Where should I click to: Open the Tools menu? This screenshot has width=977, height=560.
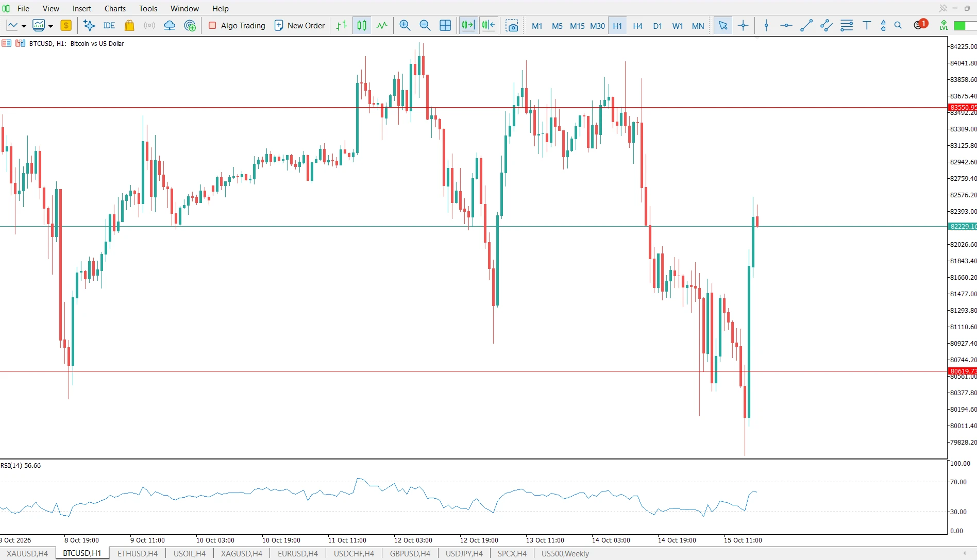[148, 8]
